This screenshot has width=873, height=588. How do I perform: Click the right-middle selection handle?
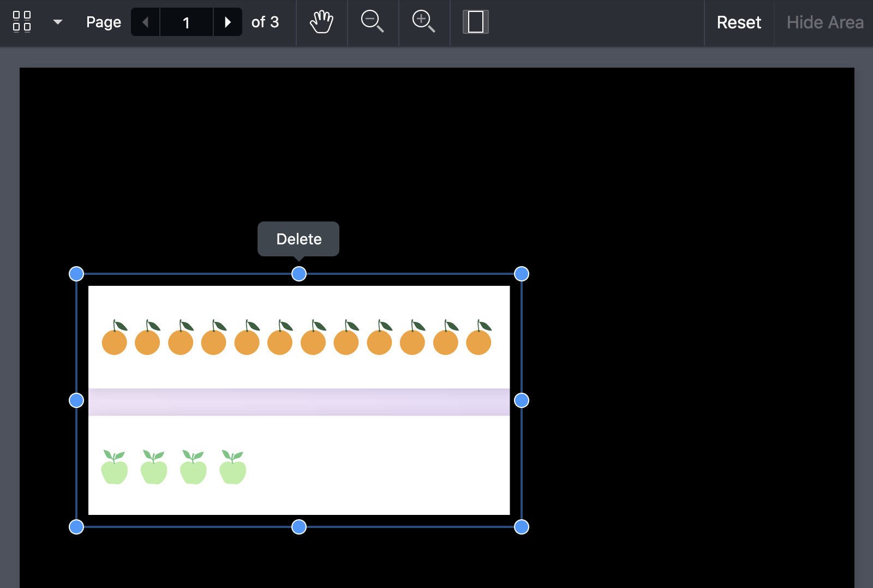(x=522, y=400)
